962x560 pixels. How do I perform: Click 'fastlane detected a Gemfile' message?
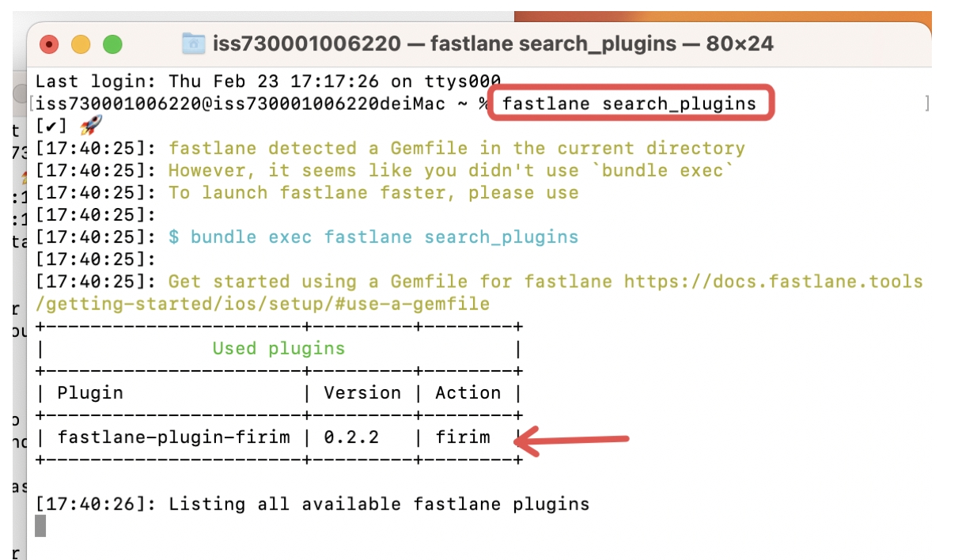coord(456,148)
